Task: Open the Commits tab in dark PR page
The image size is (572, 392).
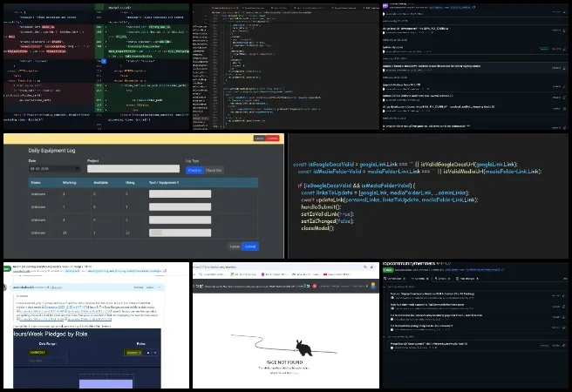Action: pos(420,279)
